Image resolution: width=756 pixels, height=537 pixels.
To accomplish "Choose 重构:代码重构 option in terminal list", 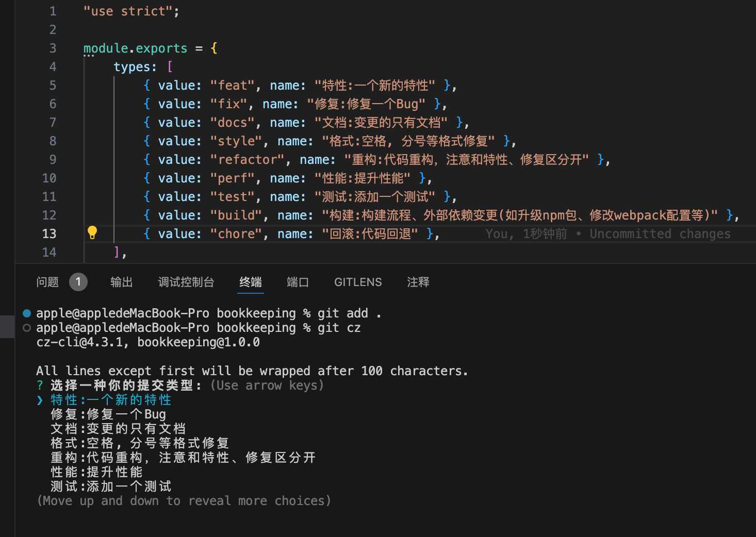I will 183,458.
